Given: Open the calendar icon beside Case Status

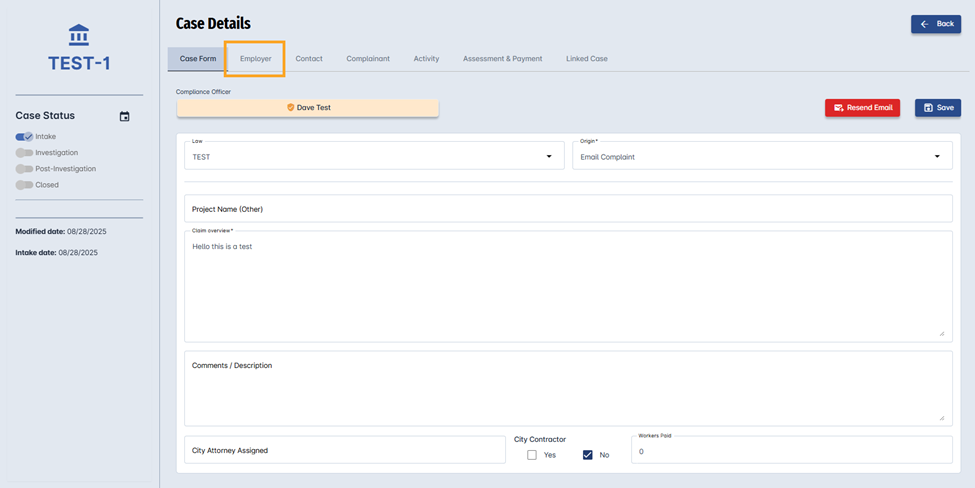Looking at the screenshot, I should tap(124, 116).
